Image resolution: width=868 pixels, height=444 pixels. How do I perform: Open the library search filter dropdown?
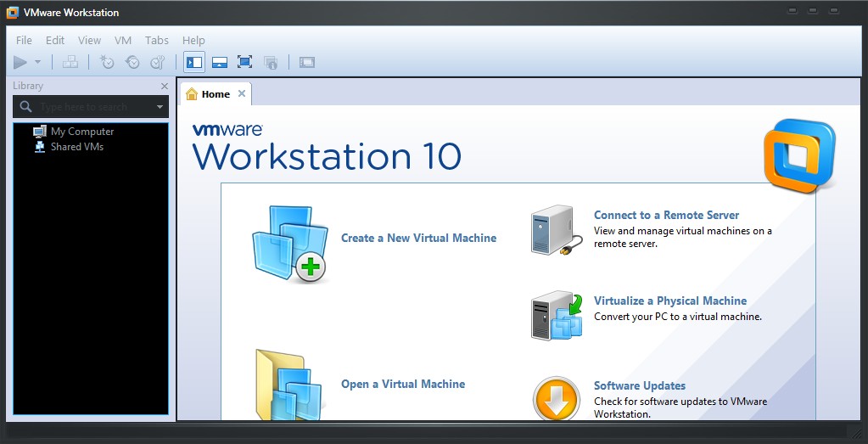pyautogui.click(x=160, y=107)
